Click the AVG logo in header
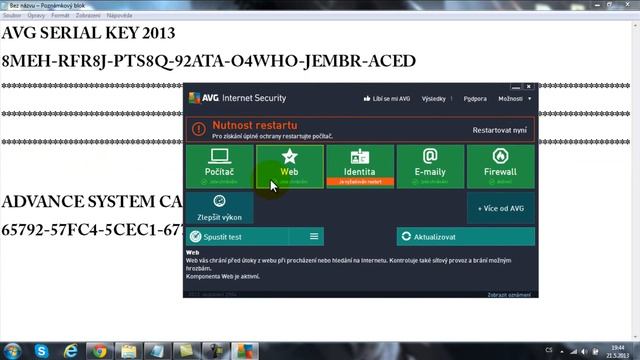640x360 pixels. click(x=203, y=98)
